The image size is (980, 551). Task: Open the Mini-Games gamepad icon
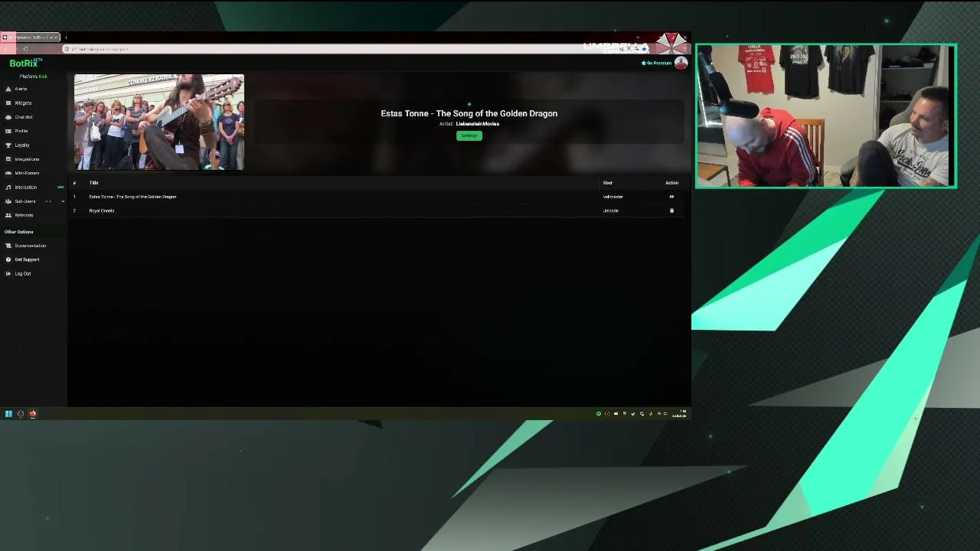(x=8, y=173)
